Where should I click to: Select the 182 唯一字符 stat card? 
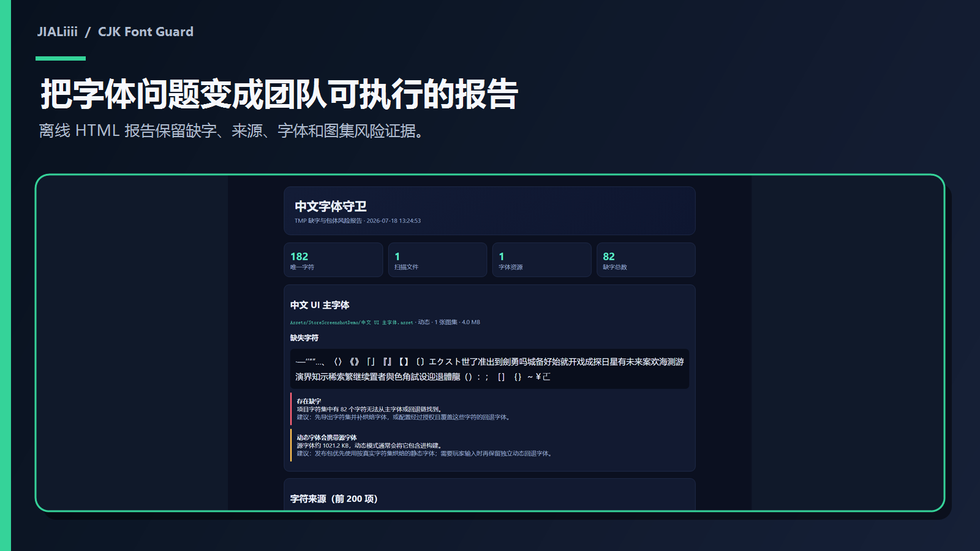pos(333,260)
